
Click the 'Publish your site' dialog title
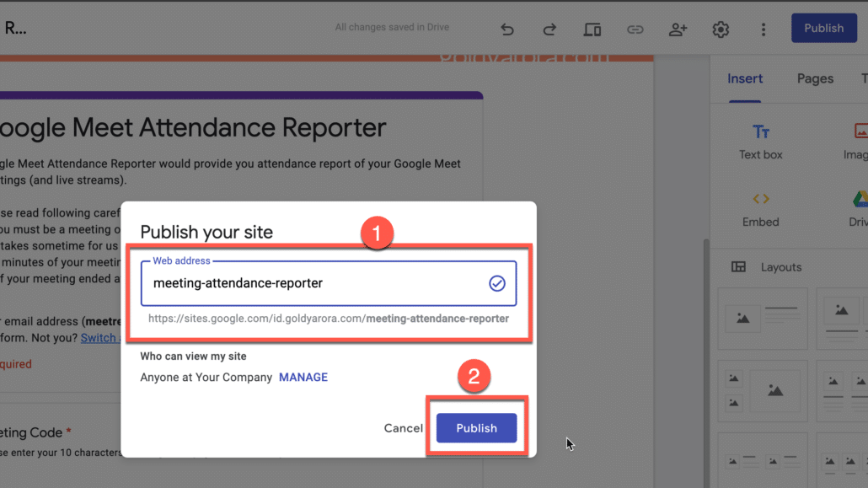click(x=206, y=232)
